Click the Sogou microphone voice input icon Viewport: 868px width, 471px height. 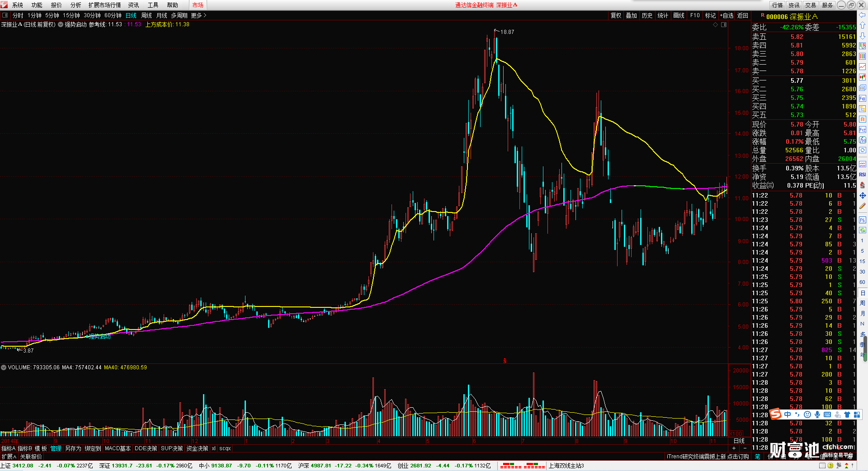[817, 414]
